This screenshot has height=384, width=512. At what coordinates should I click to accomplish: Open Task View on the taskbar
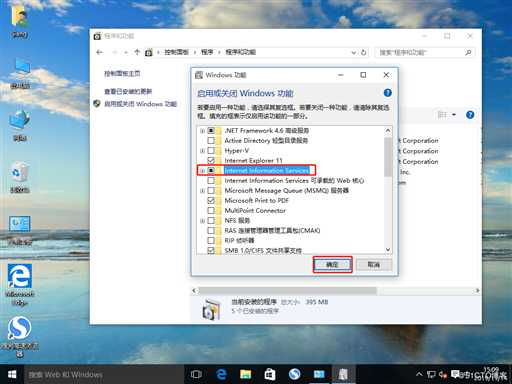(196, 374)
